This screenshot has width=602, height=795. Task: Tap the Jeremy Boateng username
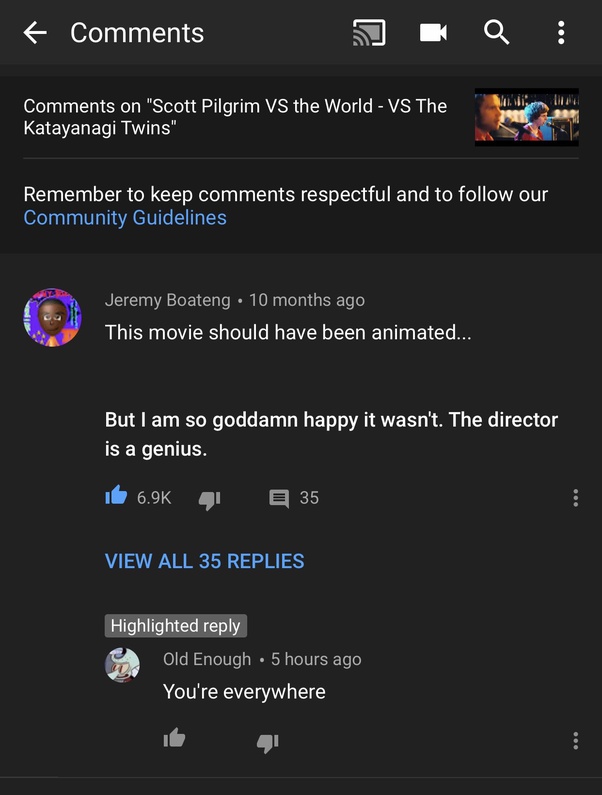click(x=167, y=300)
